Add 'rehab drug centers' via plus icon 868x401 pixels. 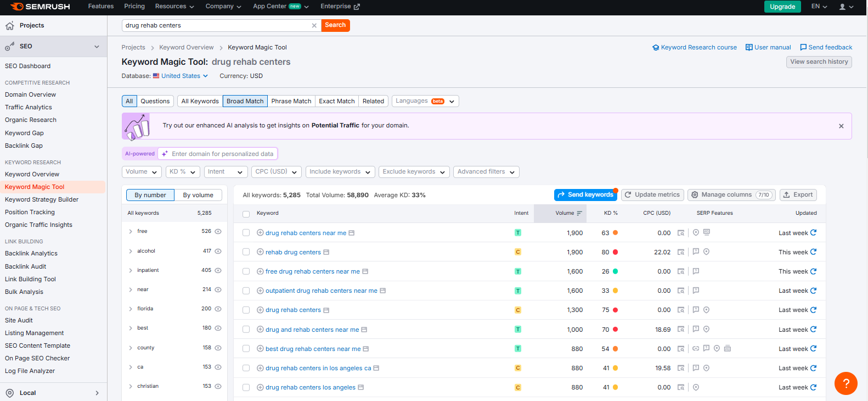[260, 252]
